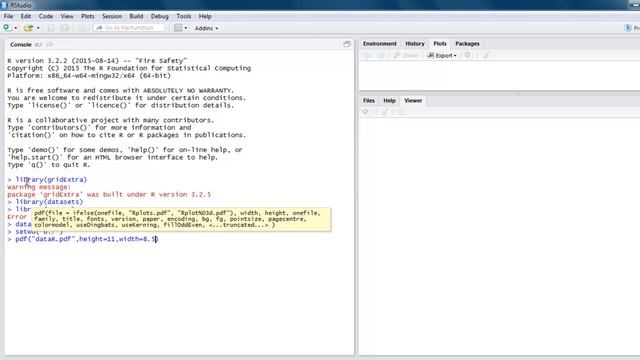
Task: Click the library(datasets) console line
Action: 45,202
